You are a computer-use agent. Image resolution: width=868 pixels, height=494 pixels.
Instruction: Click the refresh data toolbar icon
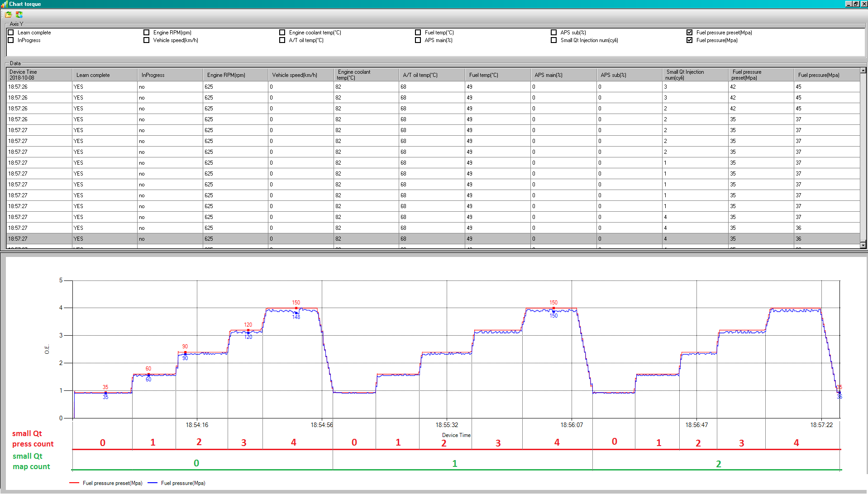pos(19,14)
